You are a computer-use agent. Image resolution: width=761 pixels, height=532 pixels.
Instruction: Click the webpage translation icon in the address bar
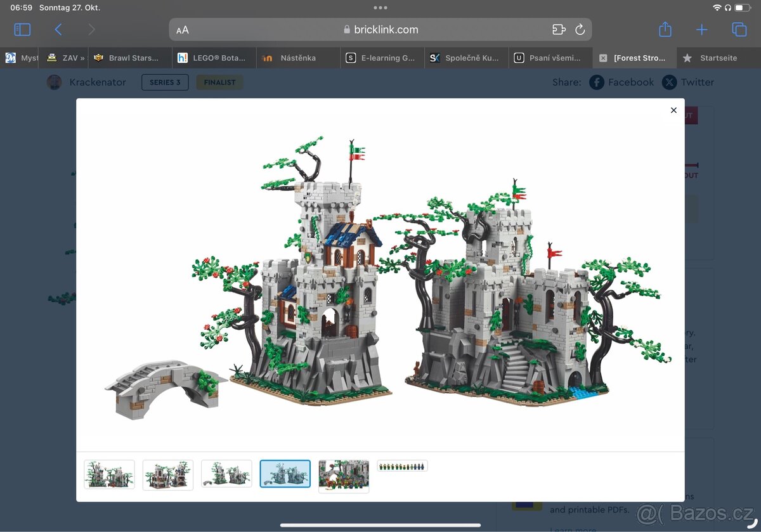pyautogui.click(x=559, y=29)
